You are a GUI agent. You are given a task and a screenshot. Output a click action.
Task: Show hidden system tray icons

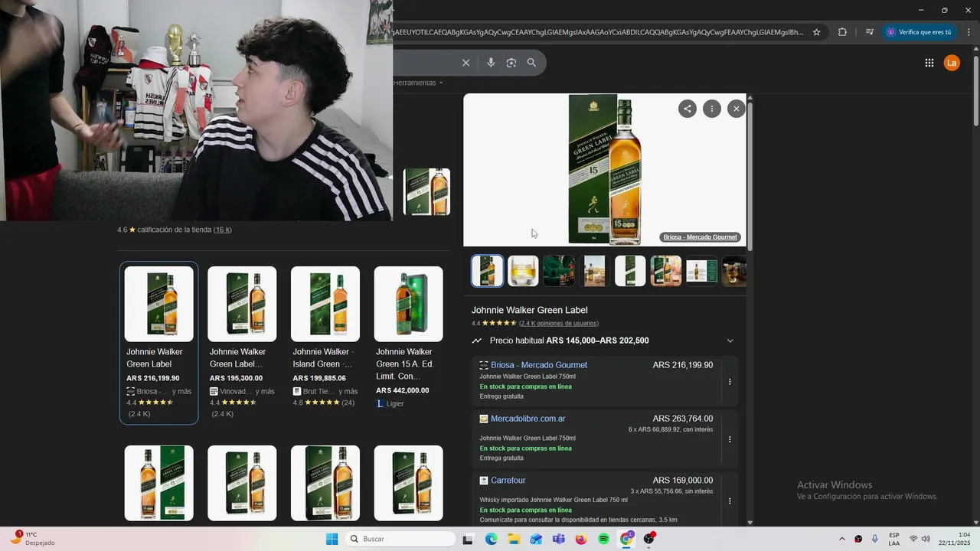coord(842,539)
